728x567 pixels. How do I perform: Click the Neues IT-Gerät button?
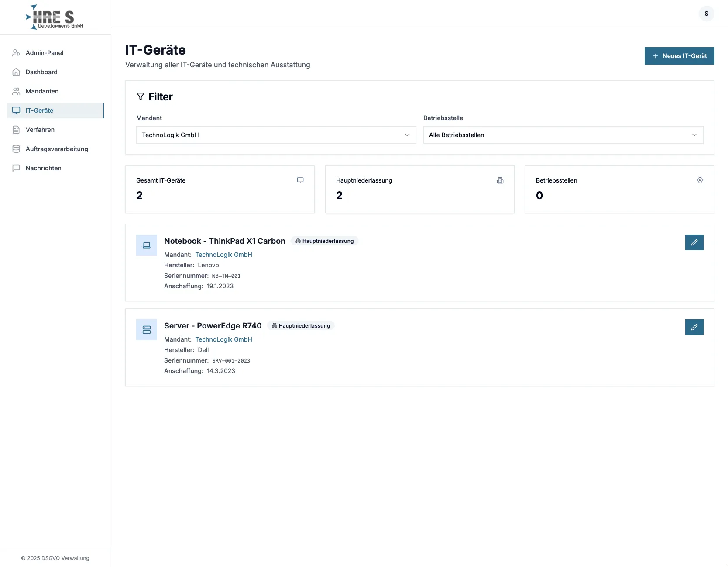click(679, 56)
